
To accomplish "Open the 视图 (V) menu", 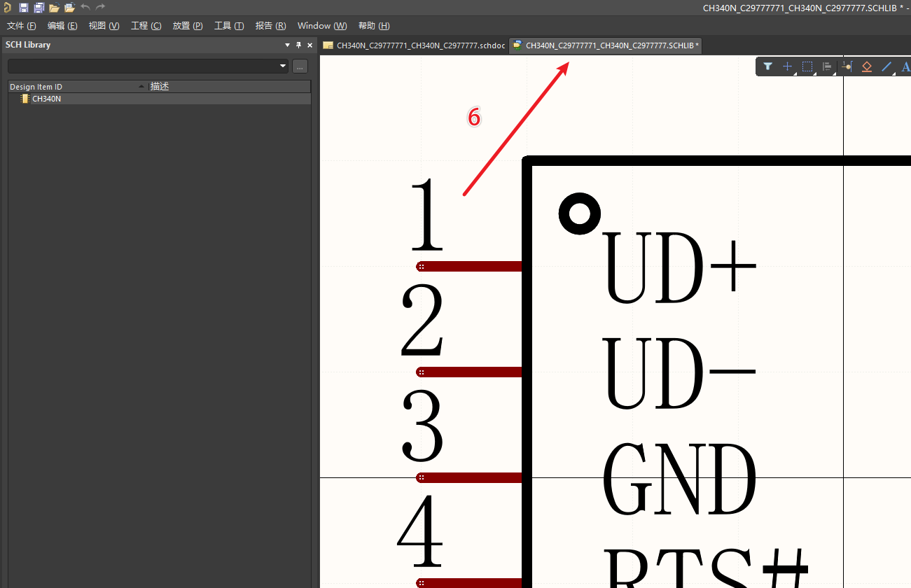I will click(104, 26).
